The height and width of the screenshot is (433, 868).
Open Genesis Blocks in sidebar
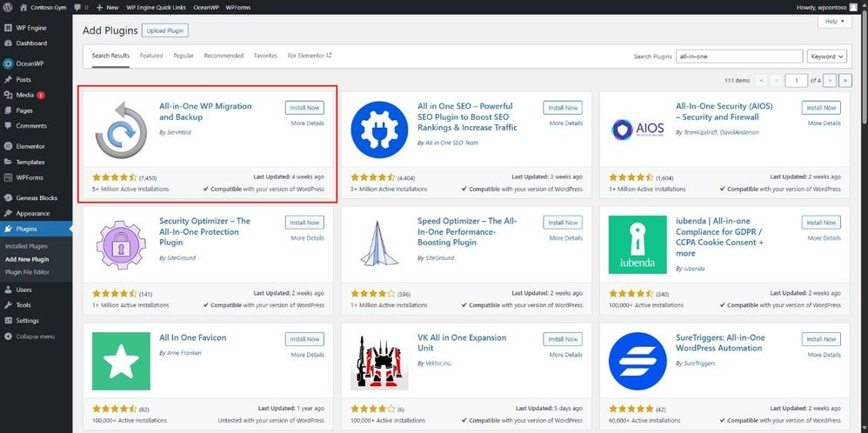pos(36,198)
